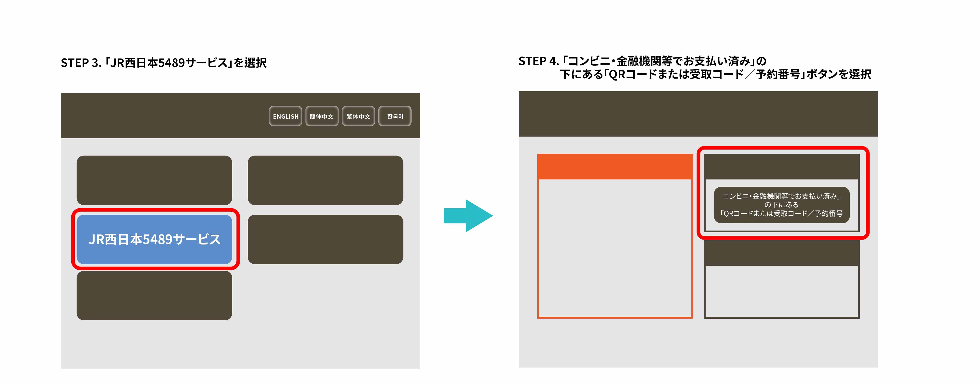
Task: Select the JR西日本5489サービス button
Action: 154,239
